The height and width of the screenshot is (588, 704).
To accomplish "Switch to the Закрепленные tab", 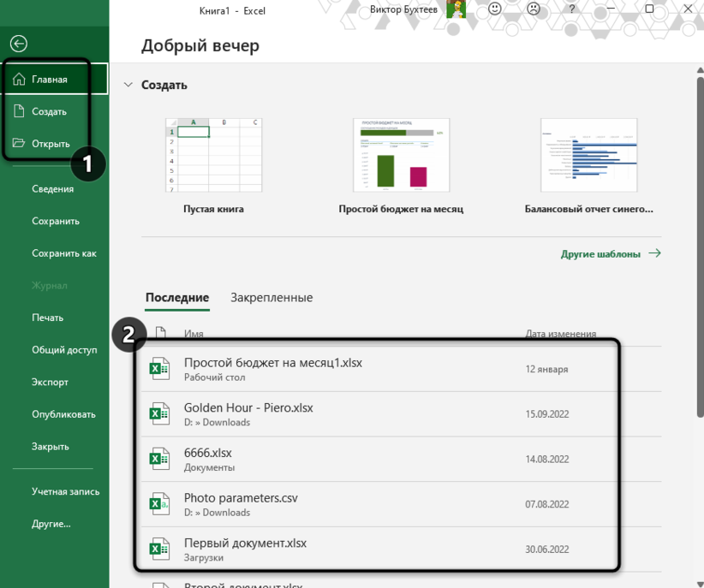I will [x=271, y=298].
